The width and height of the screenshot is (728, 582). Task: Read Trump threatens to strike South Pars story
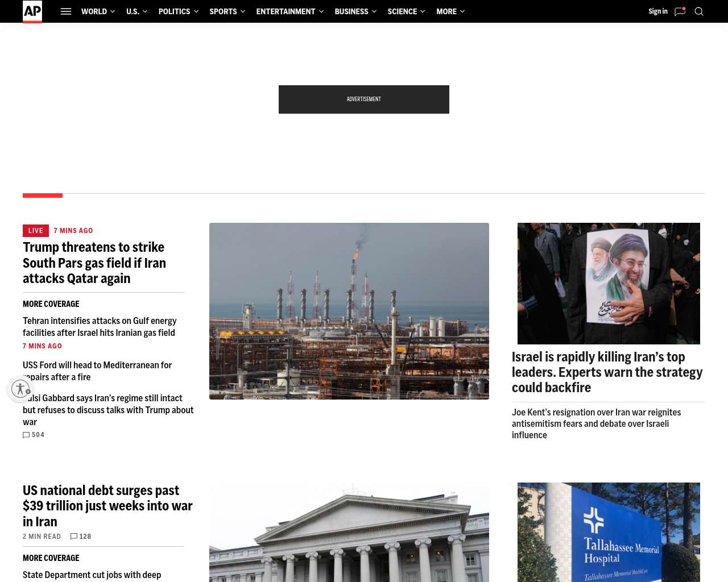point(94,263)
